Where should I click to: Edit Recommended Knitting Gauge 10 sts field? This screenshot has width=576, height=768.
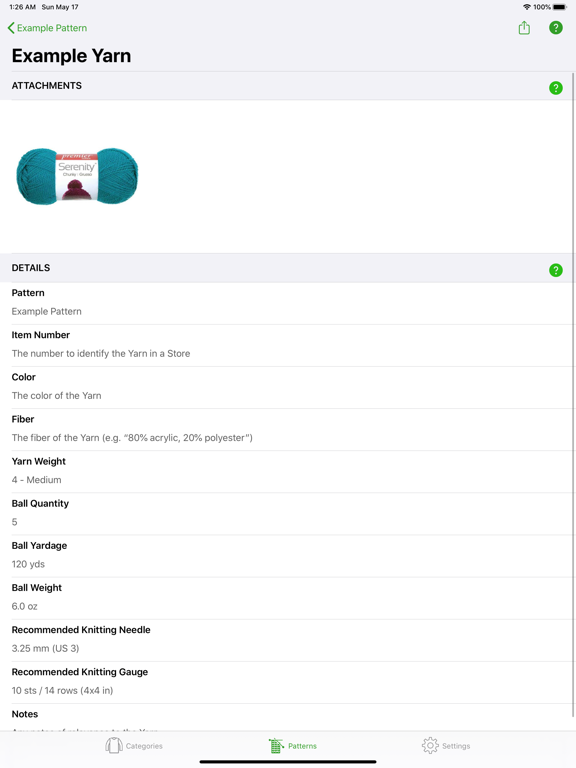point(288,683)
